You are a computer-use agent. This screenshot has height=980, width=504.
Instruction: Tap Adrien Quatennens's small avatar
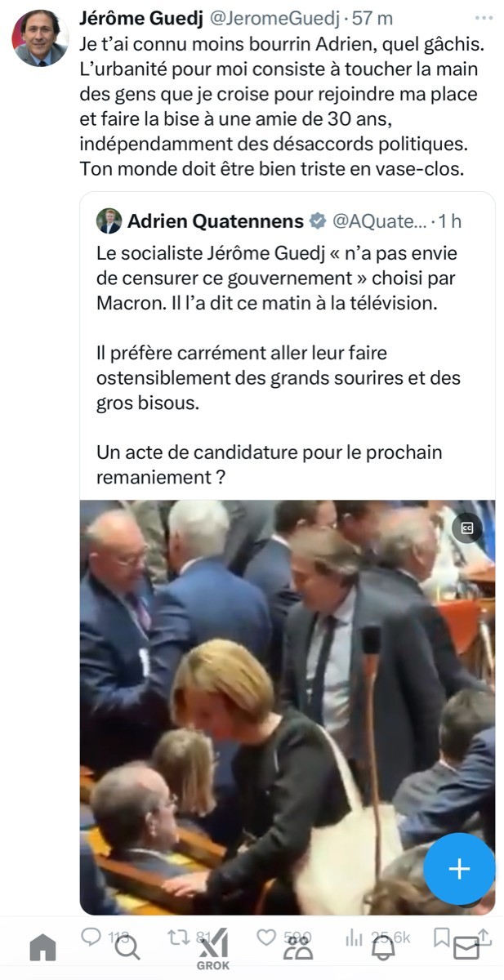tap(109, 220)
